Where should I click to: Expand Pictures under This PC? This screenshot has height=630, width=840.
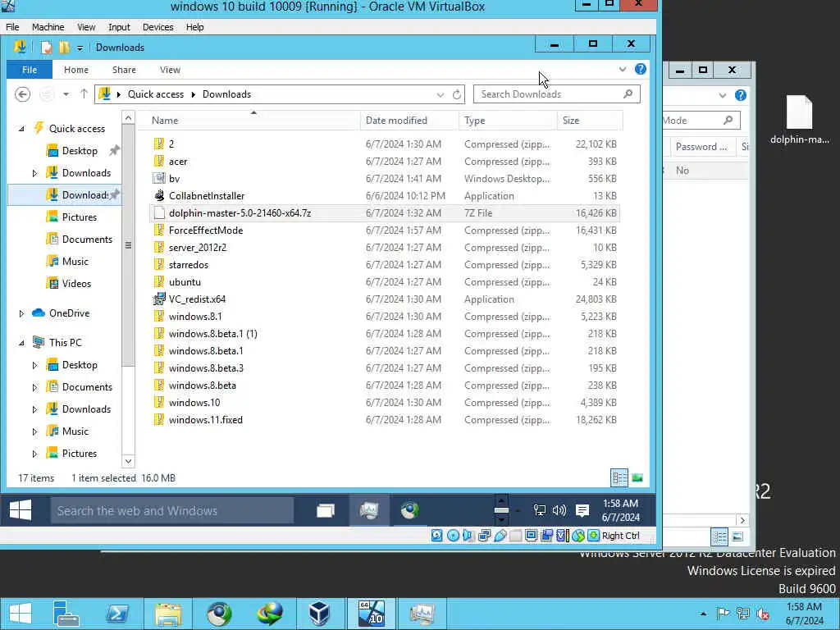click(x=34, y=454)
